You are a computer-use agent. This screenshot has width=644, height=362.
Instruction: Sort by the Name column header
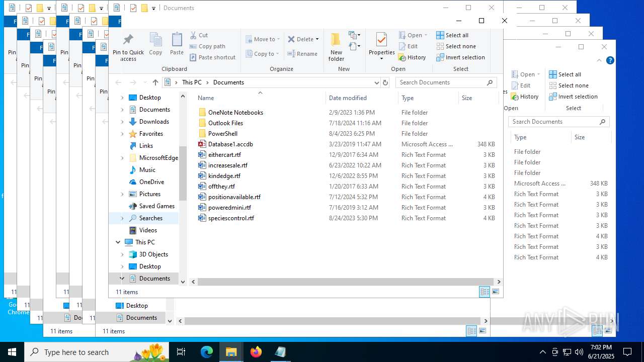click(260, 98)
